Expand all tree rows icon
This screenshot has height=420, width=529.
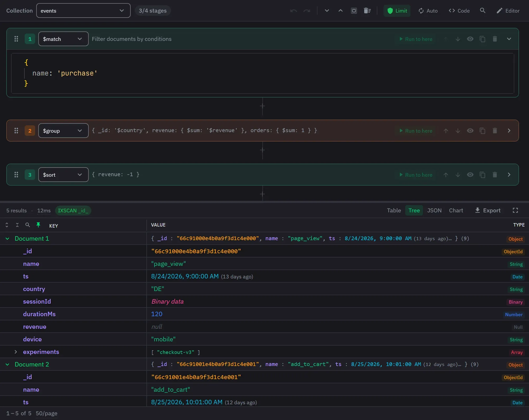click(x=7, y=225)
